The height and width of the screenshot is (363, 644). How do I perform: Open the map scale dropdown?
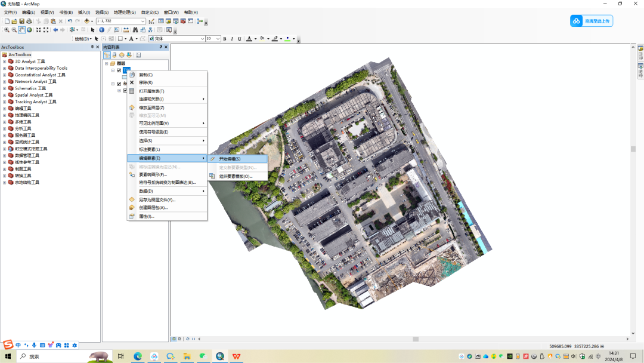click(143, 21)
